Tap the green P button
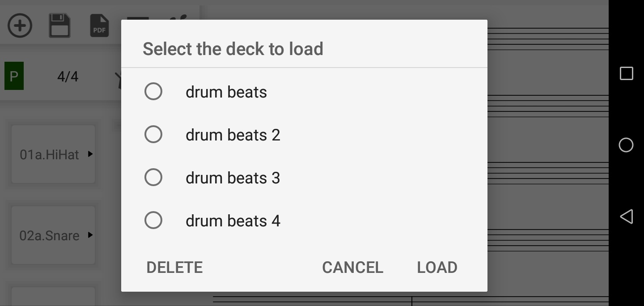This screenshot has height=306, width=644. [14, 76]
